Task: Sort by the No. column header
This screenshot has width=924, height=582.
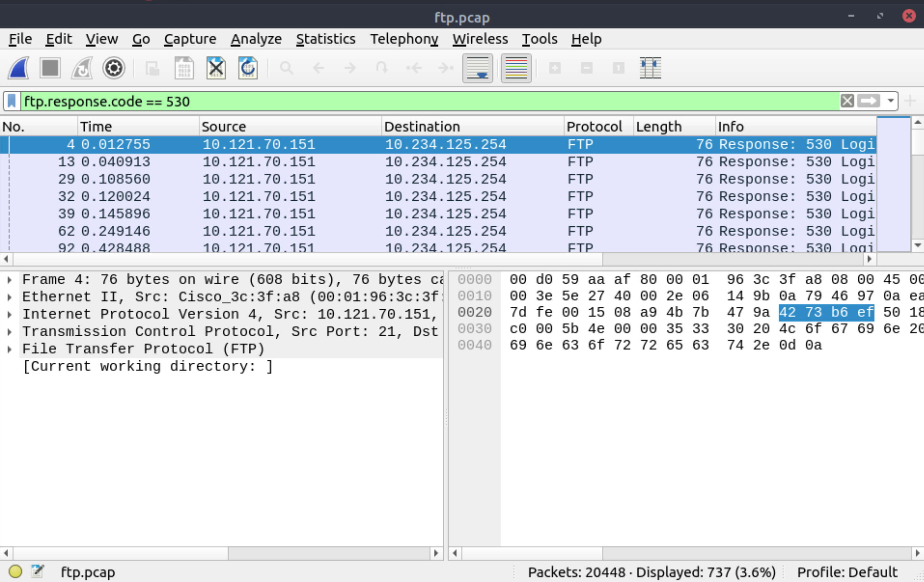Action: (x=39, y=126)
